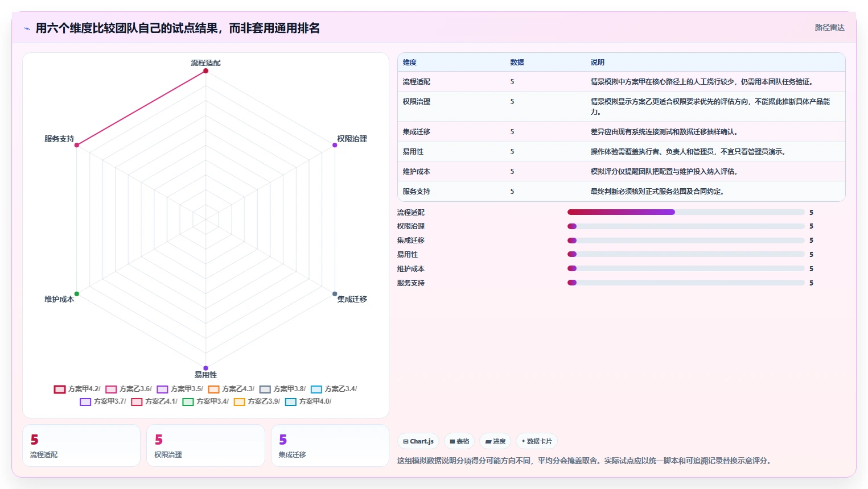Toggle the 方案乙4.1/ legend entry
This screenshot has height=489, width=868.
click(x=154, y=401)
